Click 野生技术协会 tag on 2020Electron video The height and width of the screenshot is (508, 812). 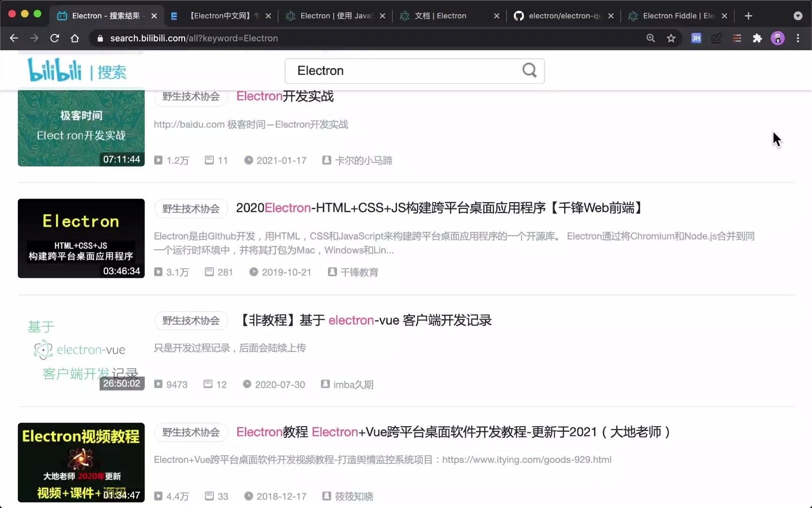click(191, 208)
